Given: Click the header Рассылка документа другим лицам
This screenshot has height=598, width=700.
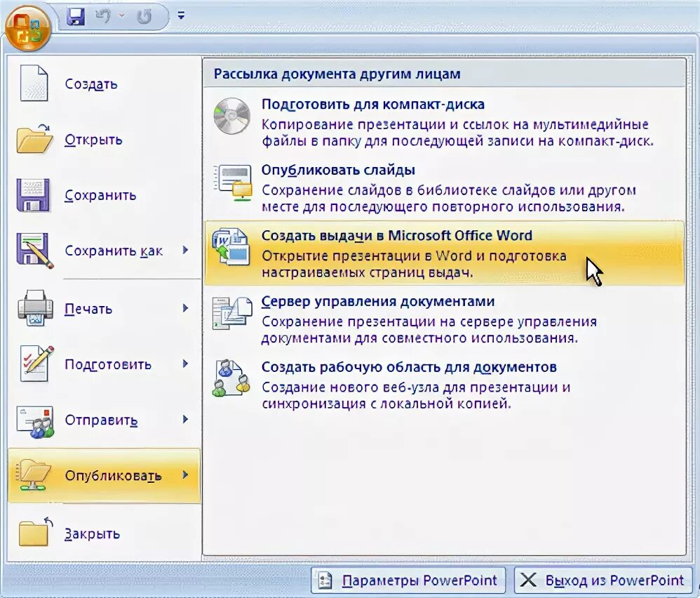Looking at the screenshot, I should (x=337, y=74).
